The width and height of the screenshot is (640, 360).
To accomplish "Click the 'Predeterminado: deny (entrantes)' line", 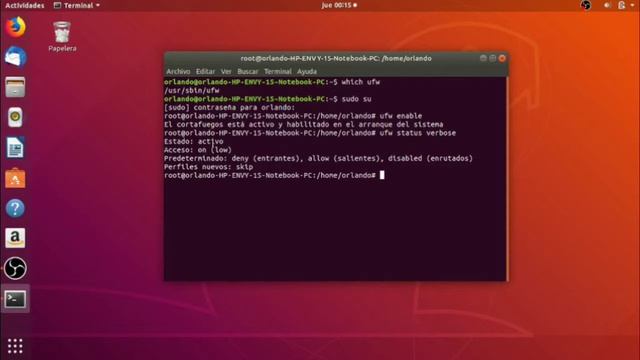I will pos(318,158).
